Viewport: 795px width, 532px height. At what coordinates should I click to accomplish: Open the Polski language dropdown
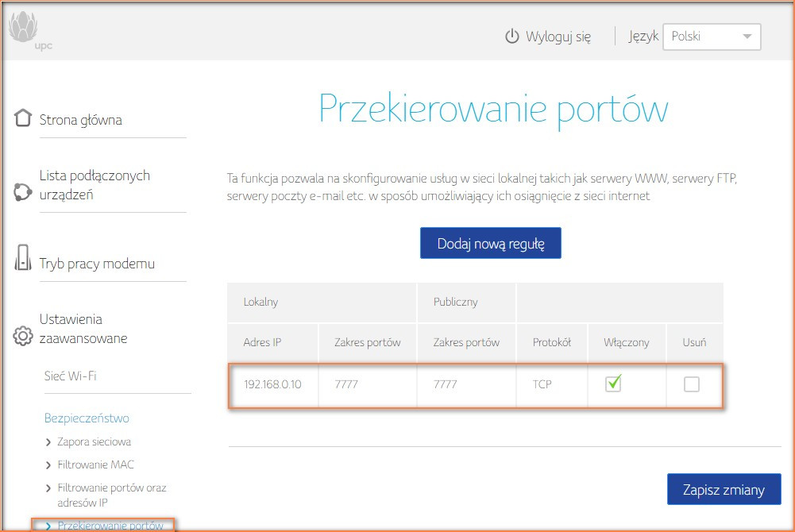pyautogui.click(x=711, y=37)
